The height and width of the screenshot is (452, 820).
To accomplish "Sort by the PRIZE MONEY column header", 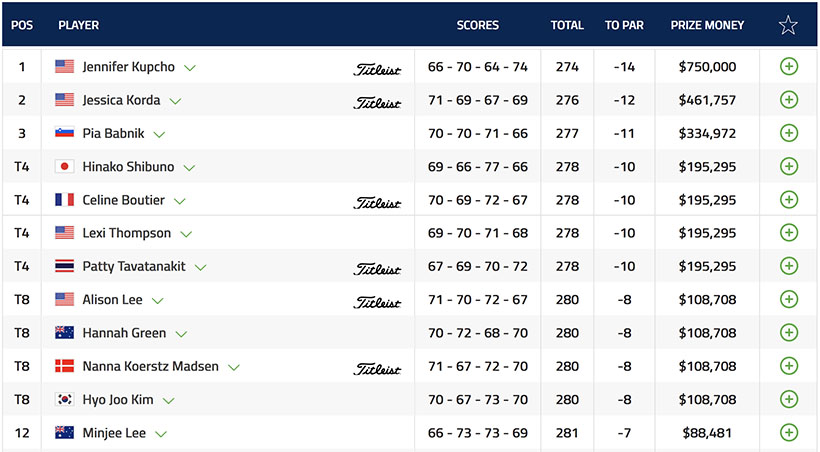I will 707,25.
